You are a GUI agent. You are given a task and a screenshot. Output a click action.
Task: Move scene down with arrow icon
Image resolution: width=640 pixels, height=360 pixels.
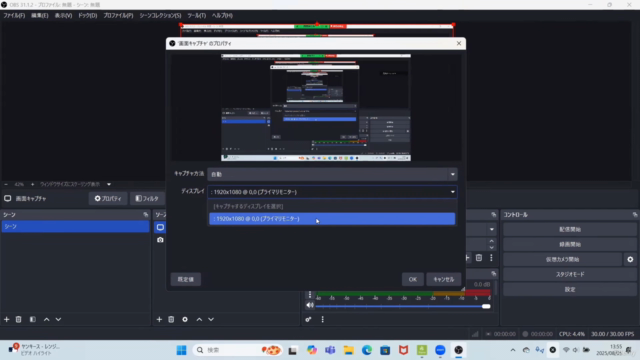click(x=58, y=319)
